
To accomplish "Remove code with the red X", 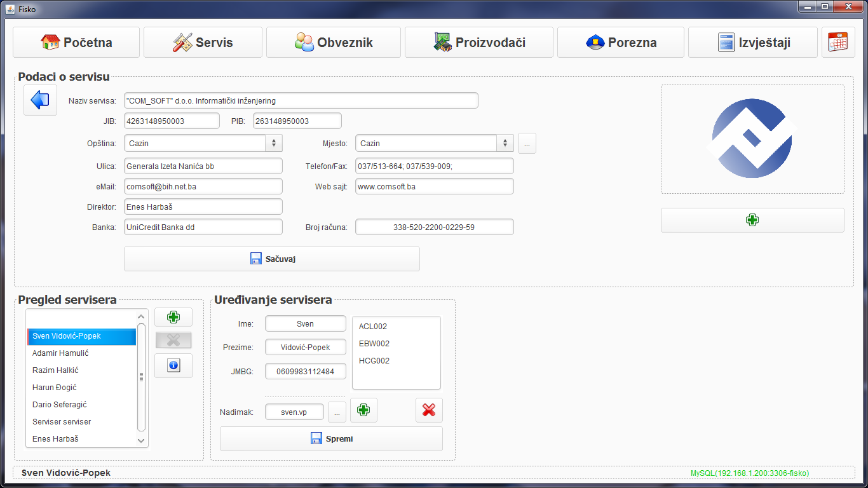I will (x=429, y=410).
